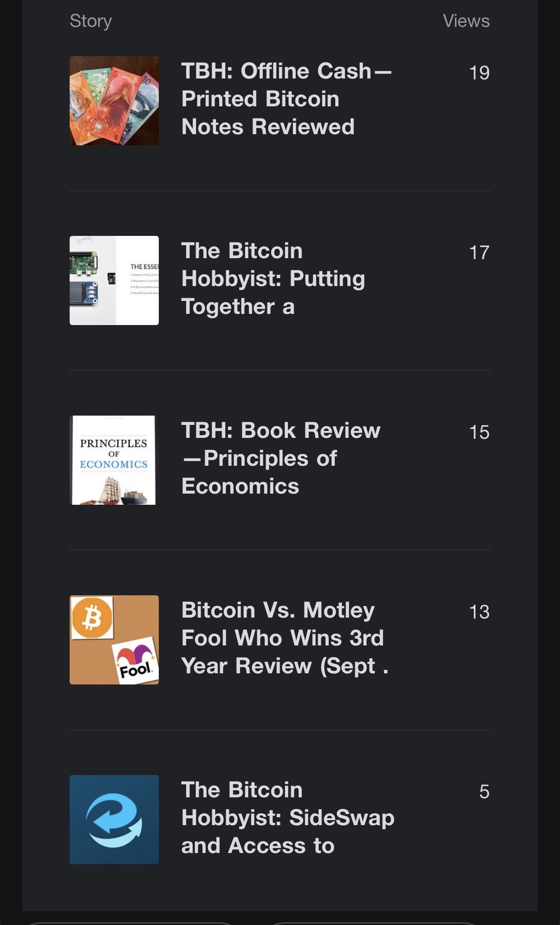Click the Story column header
The height and width of the screenshot is (925, 560).
click(x=91, y=21)
